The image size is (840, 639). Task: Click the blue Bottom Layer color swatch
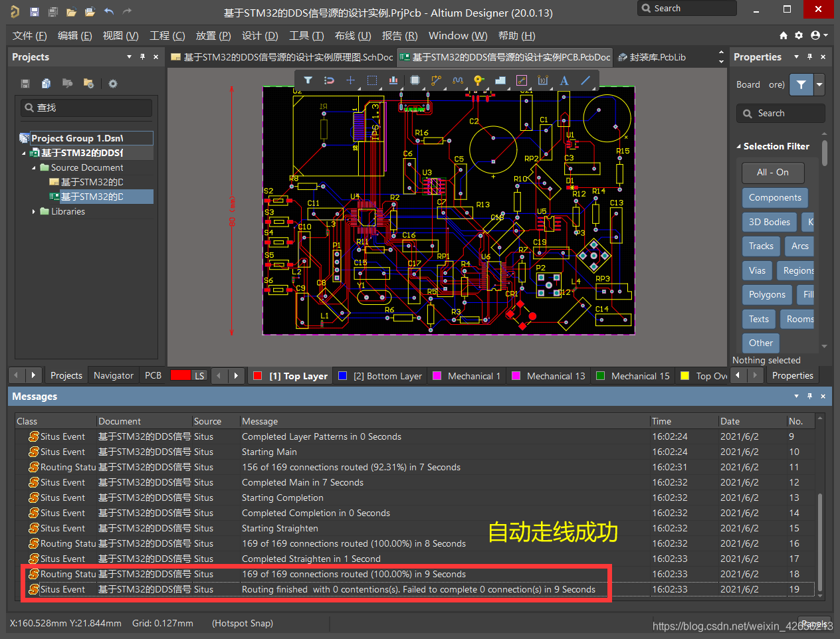pyautogui.click(x=343, y=376)
